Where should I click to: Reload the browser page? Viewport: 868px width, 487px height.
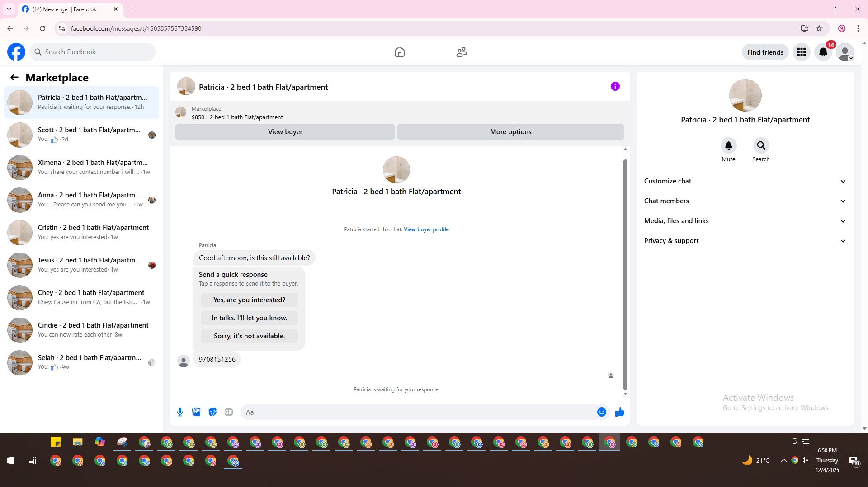(42, 28)
